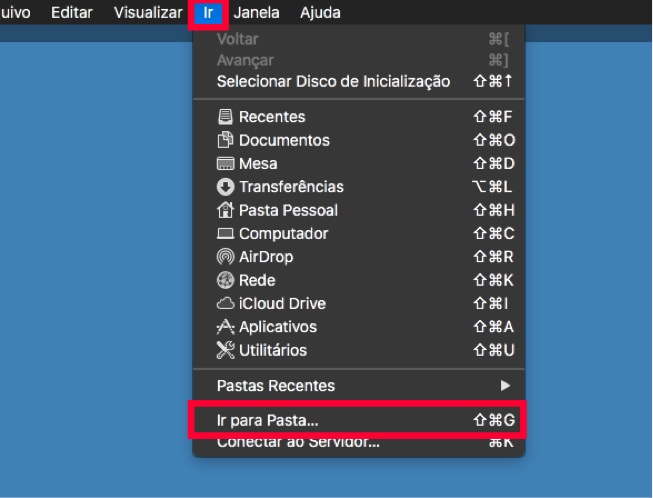Click the Computador laptop icon
653x498 pixels.
[x=225, y=234]
